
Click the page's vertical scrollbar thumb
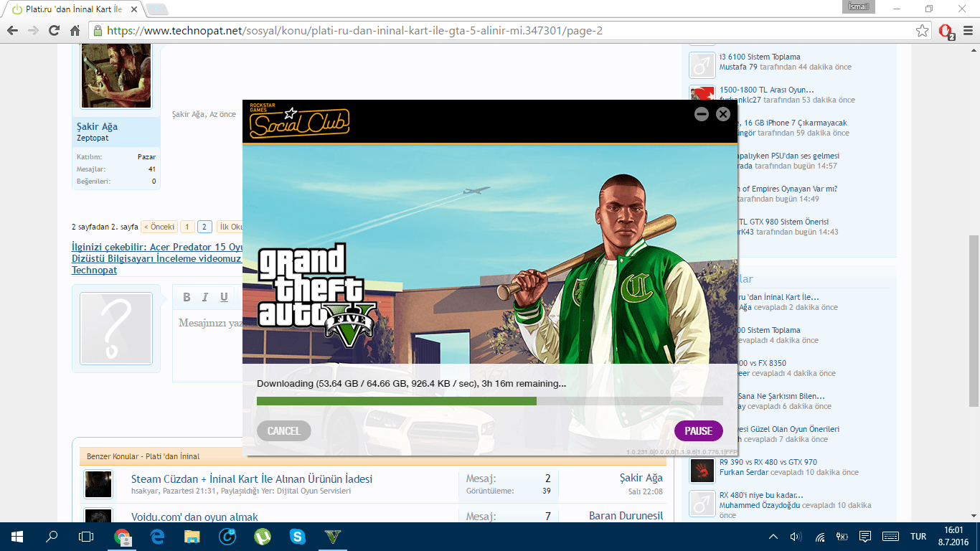974,321
